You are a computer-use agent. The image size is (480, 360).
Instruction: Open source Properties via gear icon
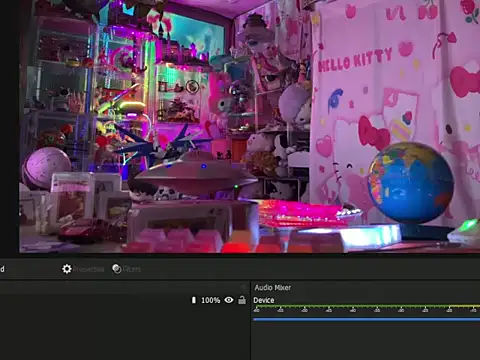(67, 269)
